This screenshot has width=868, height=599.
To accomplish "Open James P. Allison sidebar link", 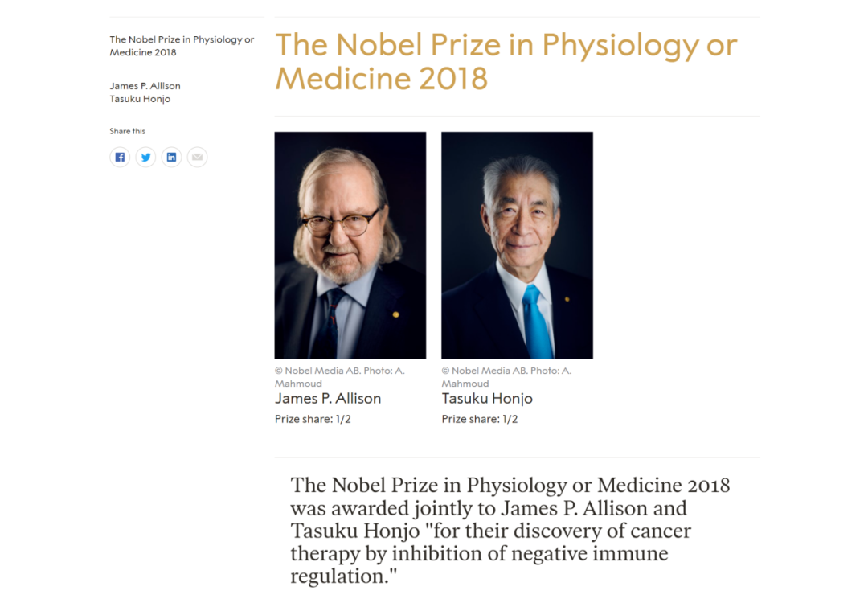I will click(145, 86).
